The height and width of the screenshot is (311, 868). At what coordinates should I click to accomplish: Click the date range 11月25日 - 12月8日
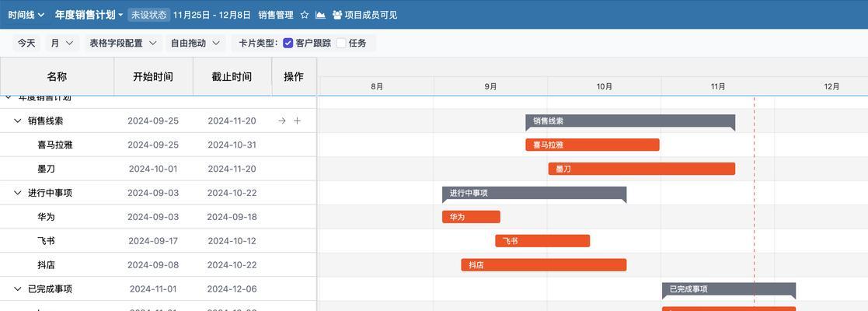(212, 15)
